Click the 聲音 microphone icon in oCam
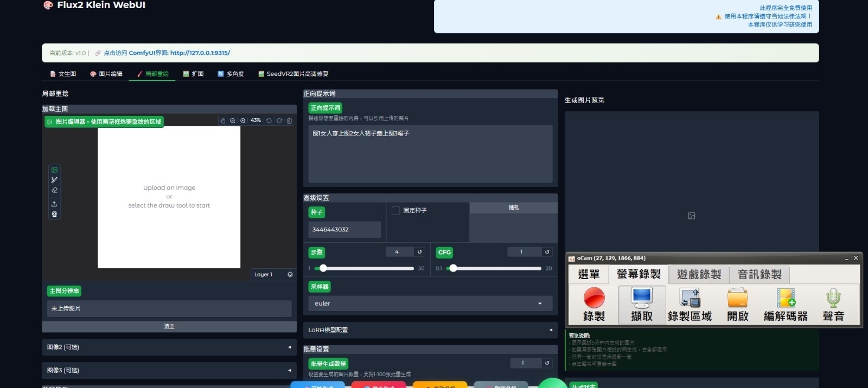Viewport: 868px width, 388px height. [x=833, y=298]
